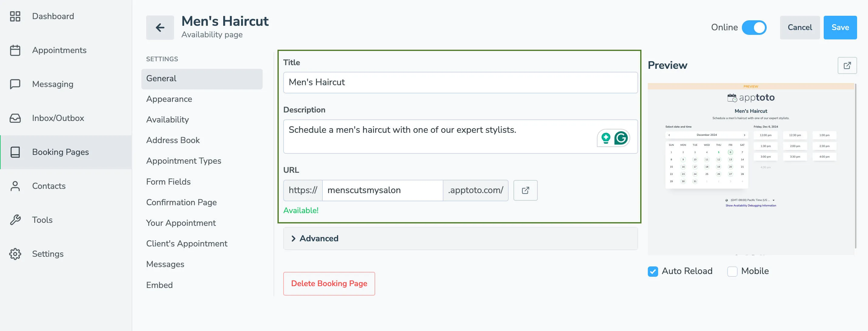
Task: Select the Contacts icon
Action: (x=15, y=186)
